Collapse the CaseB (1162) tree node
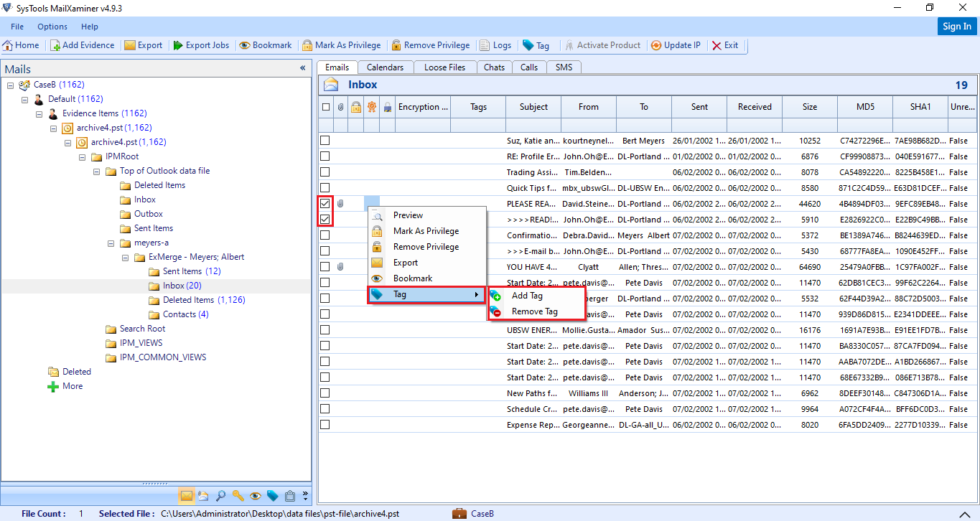 click(9, 84)
